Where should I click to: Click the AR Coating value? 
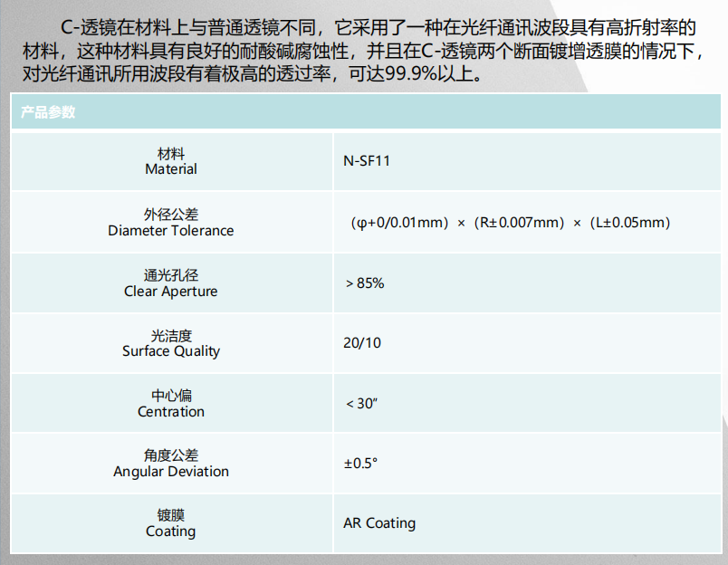click(379, 523)
